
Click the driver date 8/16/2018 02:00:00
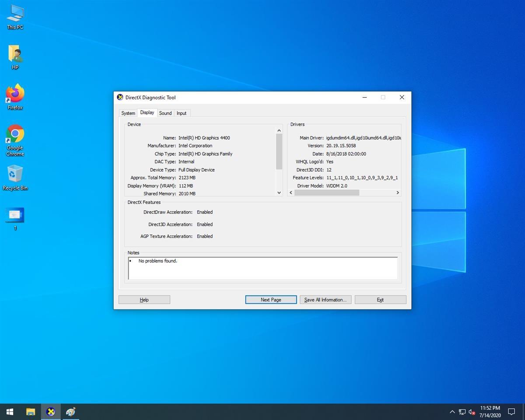(x=346, y=154)
